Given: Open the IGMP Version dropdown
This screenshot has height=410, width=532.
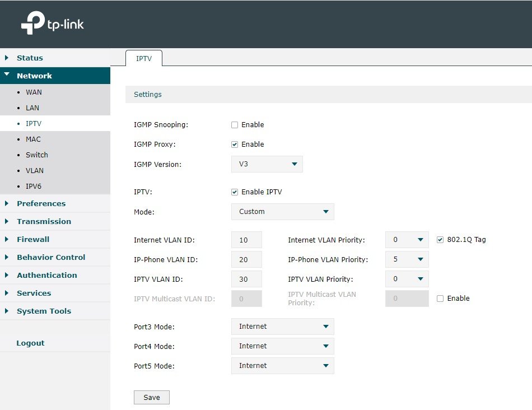Looking at the screenshot, I should pyautogui.click(x=267, y=164).
